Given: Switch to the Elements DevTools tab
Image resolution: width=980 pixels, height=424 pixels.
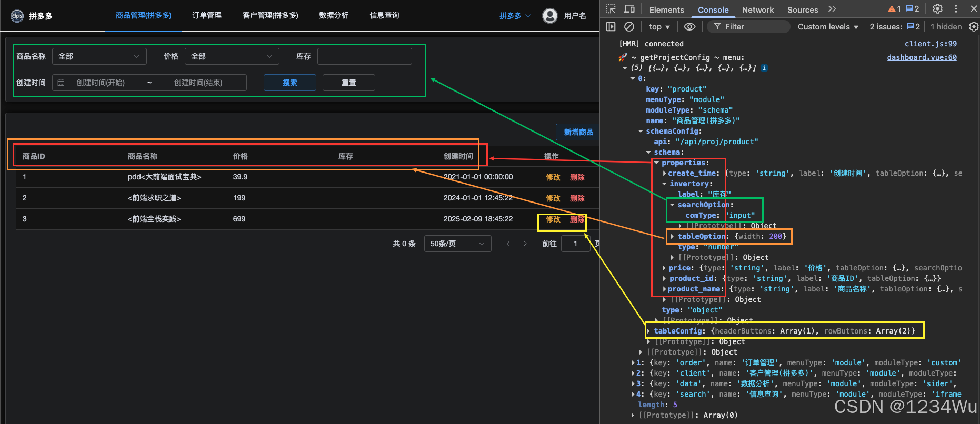Looking at the screenshot, I should click(667, 9).
